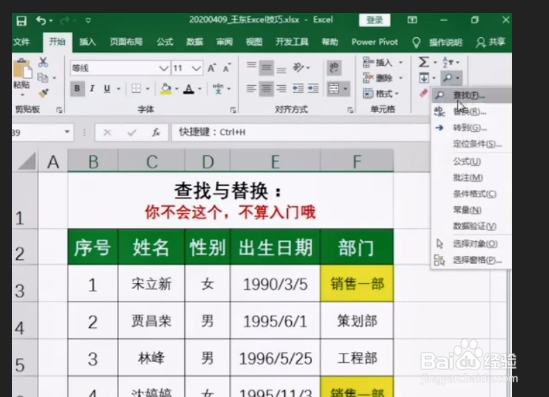Click the Clear eraser icon

coord(423,93)
